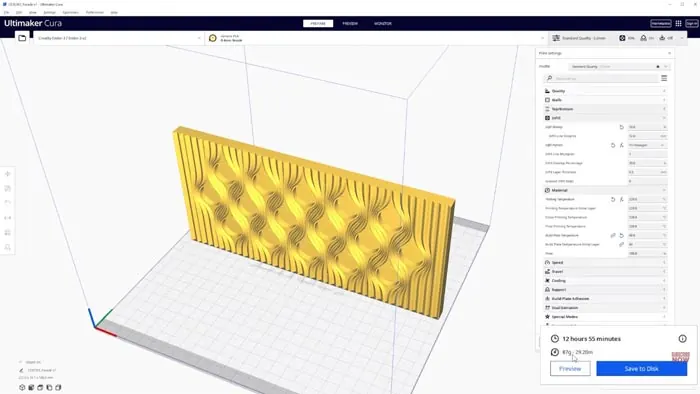
Task: Switch to front view icon
Action: pyautogui.click(x=31, y=387)
